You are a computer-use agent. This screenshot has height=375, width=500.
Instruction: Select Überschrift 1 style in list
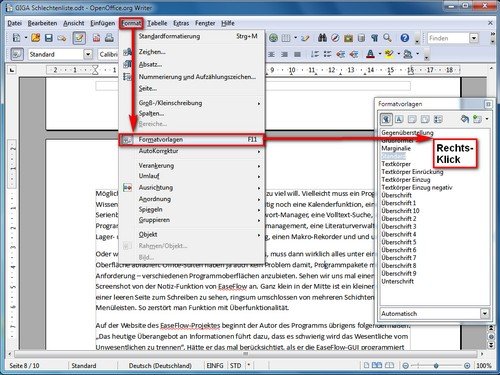399,203
